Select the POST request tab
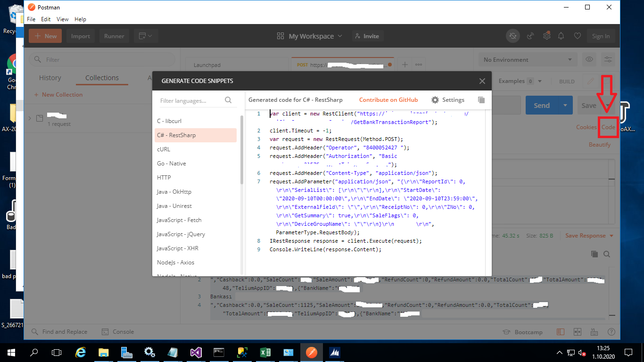 pyautogui.click(x=342, y=65)
